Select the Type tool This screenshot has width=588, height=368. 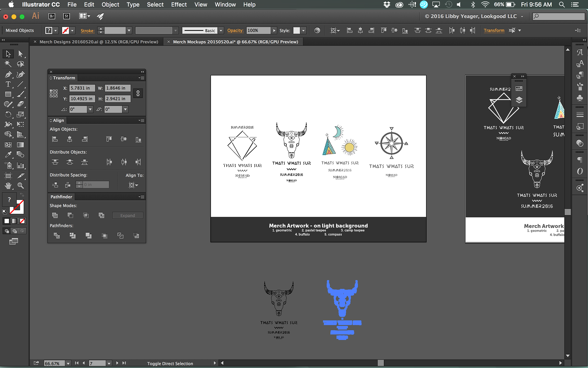(x=8, y=84)
